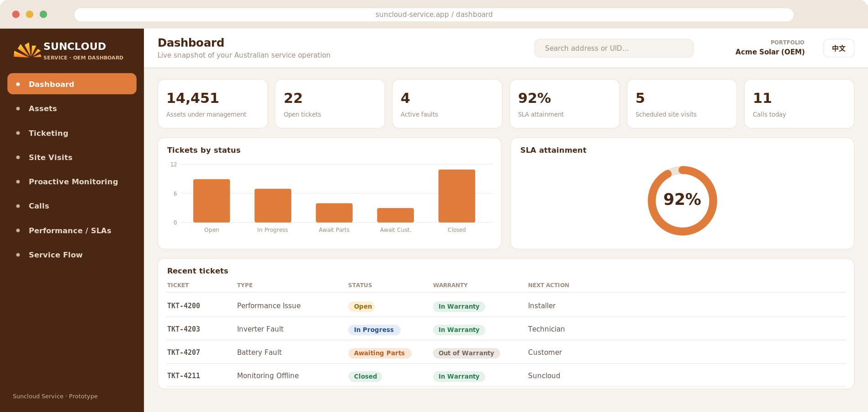Click the Awaiting Parts status badge

pyautogui.click(x=380, y=353)
